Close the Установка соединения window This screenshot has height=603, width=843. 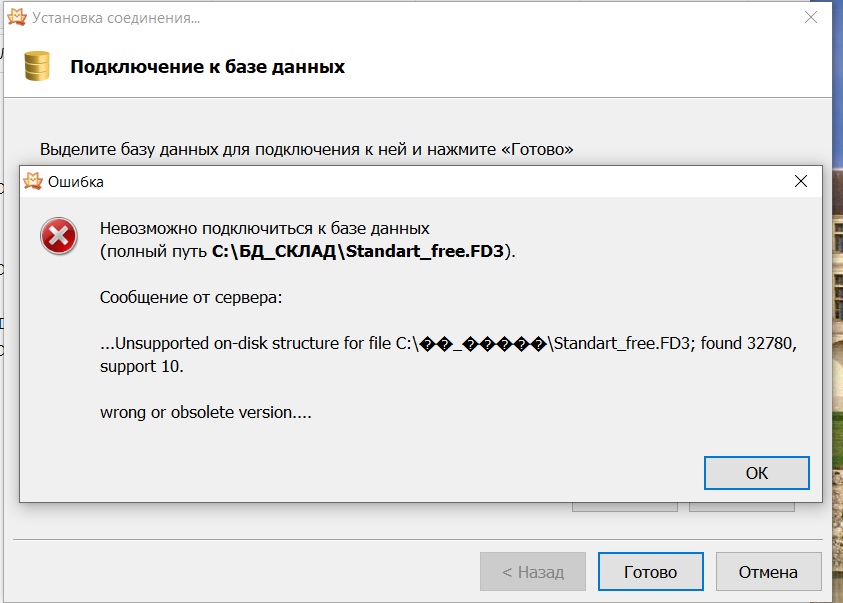(x=811, y=17)
